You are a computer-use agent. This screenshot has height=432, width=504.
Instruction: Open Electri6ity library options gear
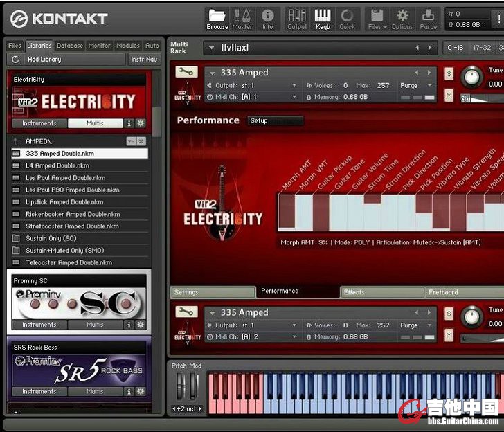(x=141, y=123)
